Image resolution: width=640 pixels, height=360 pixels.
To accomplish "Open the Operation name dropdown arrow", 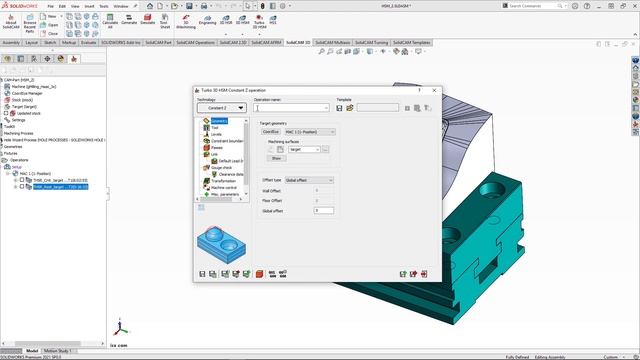I will tap(326, 108).
